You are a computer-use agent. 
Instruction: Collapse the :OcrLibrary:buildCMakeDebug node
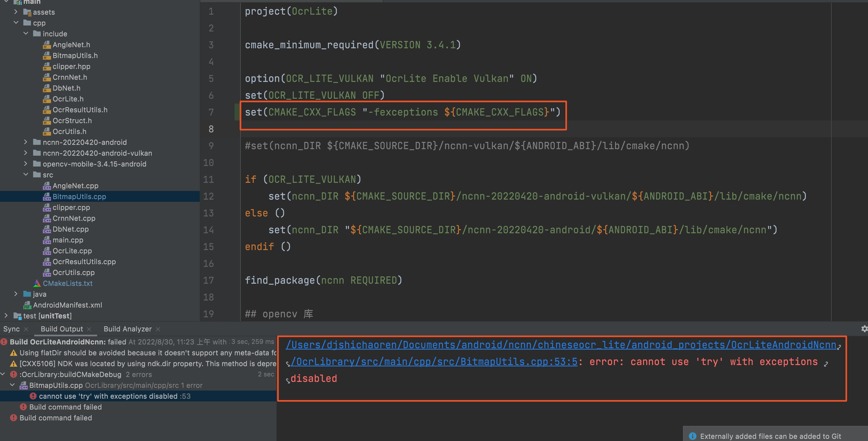pyautogui.click(x=3, y=374)
